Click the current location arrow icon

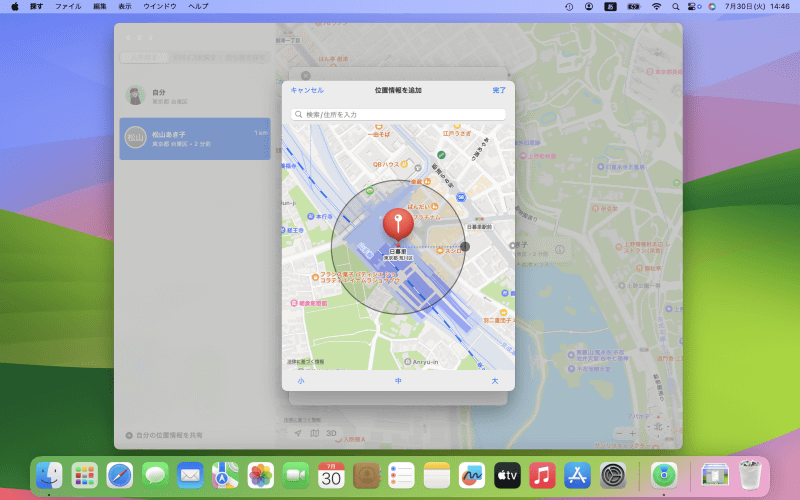tap(298, 433)
